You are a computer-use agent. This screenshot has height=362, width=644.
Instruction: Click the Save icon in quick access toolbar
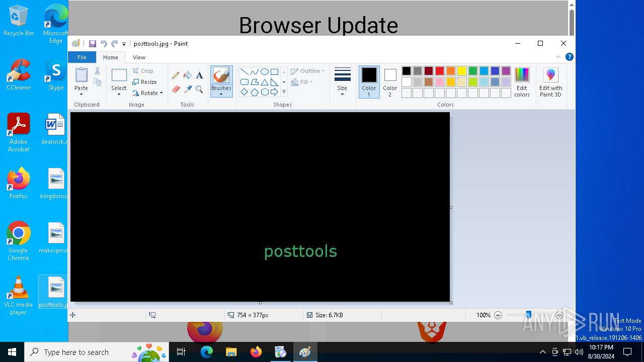[x=93, y=44]
